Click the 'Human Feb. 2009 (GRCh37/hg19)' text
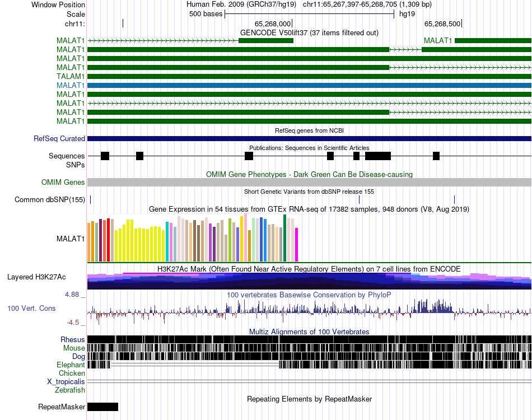The width and height of the screenshot is (532, 420). pyautogui.click(x=241, y=4)
